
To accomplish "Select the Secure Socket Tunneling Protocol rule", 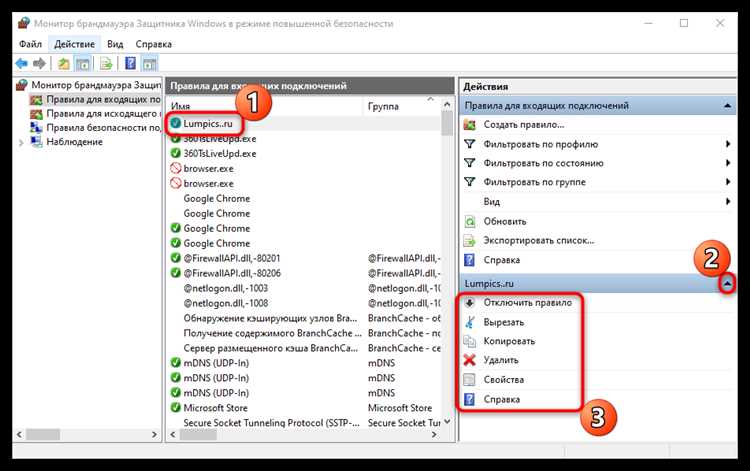I will (x=304, y=423).
